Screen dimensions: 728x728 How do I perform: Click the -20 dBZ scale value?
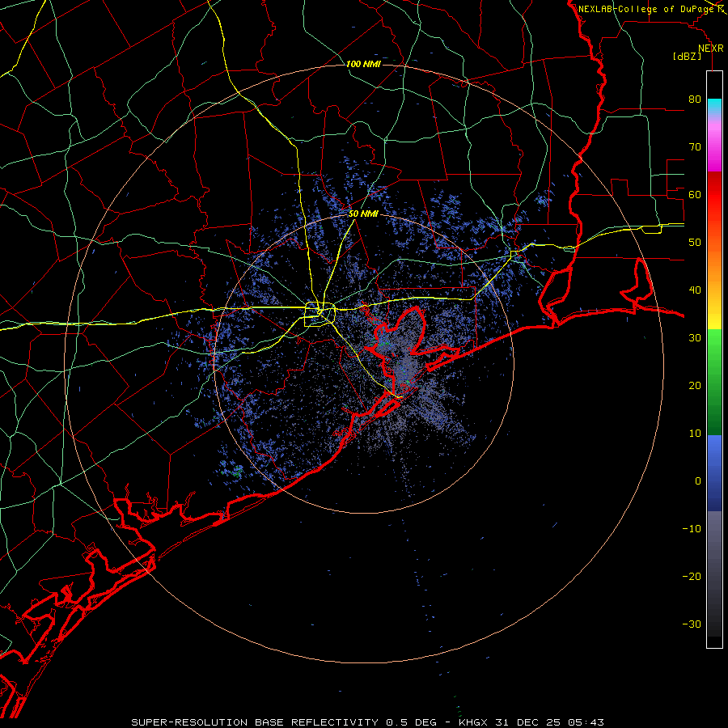point(692,576)
